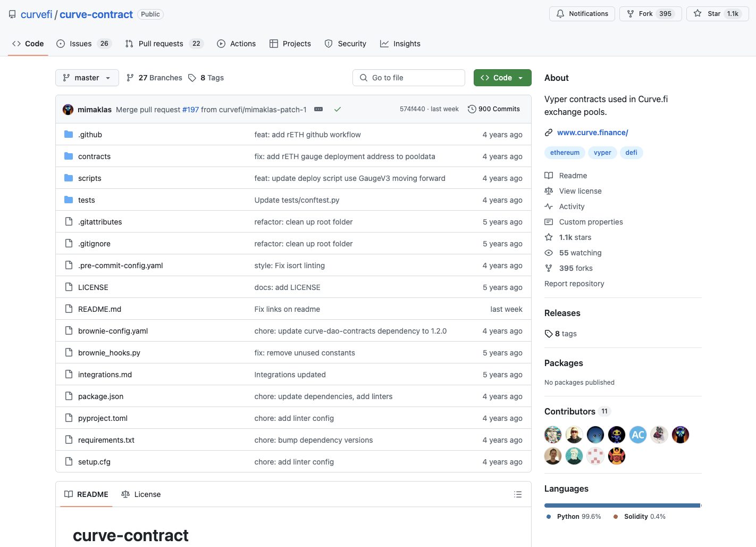Open the setup.cfg file
Screen dimensions: 756x547
(94, 462)
